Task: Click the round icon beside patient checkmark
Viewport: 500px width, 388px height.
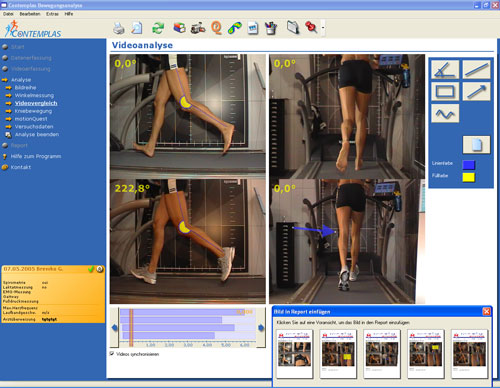Action: (100, 269)
